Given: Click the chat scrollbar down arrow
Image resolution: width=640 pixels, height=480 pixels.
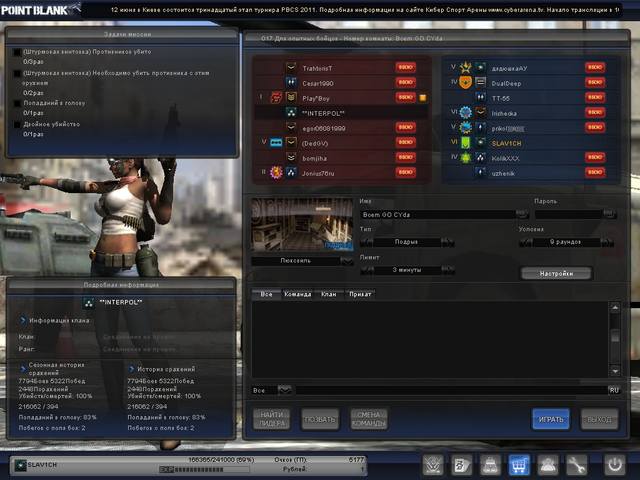Looking at the screenshot, I should click(615, 371).
